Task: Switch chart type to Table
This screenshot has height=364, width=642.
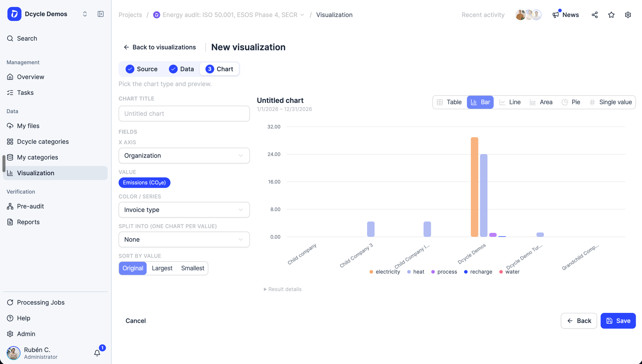Action: 449,102
